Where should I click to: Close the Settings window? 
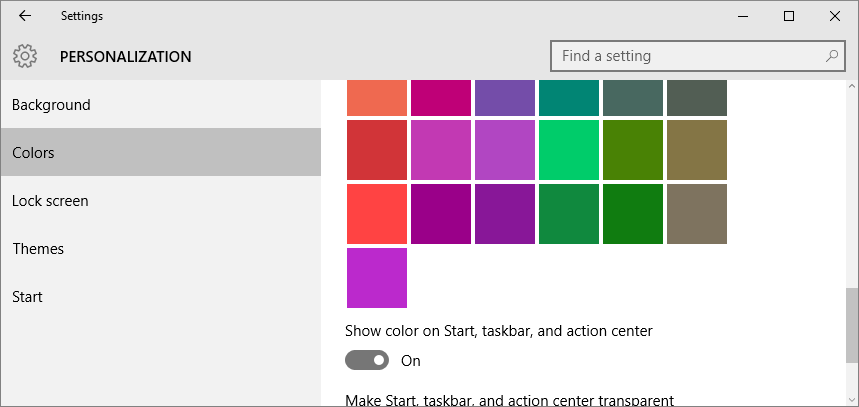(x=835, y=16)
